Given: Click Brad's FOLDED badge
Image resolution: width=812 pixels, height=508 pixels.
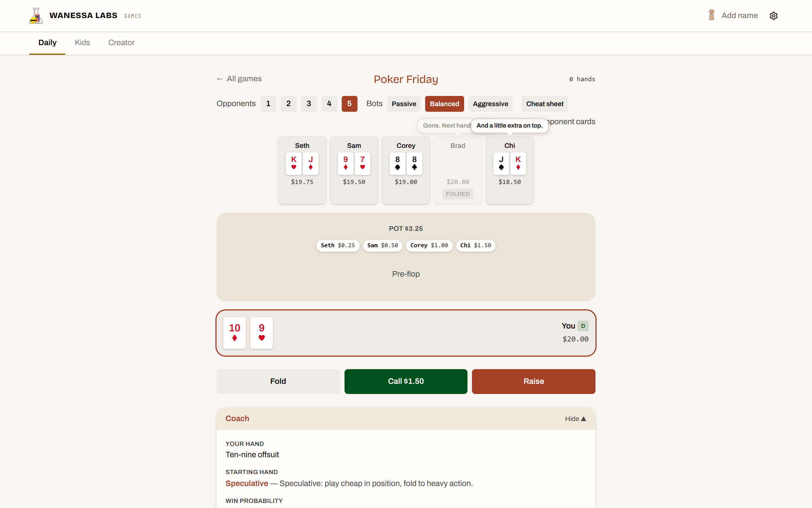Looking at the screenshot, I should click(458, 194).
